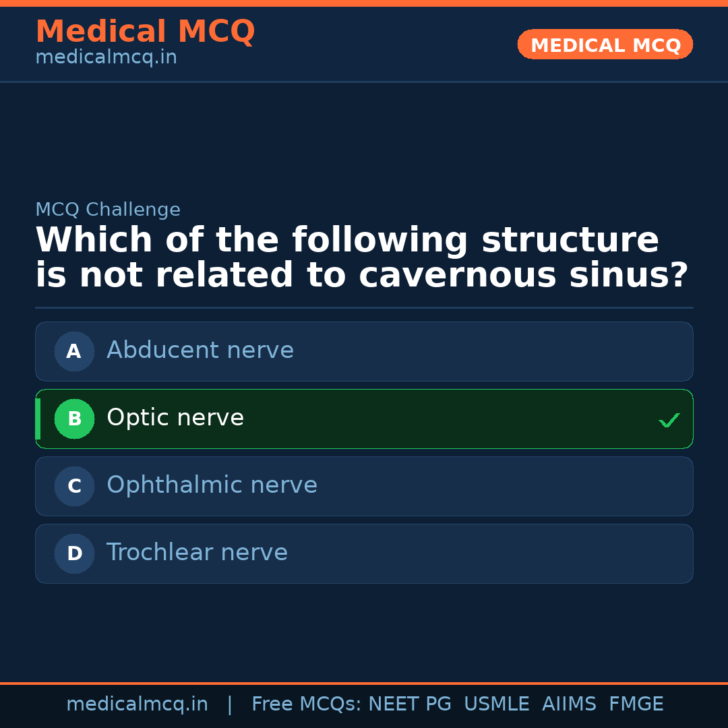
Task: Click the green letter B badge
Action: pos(74,419)
